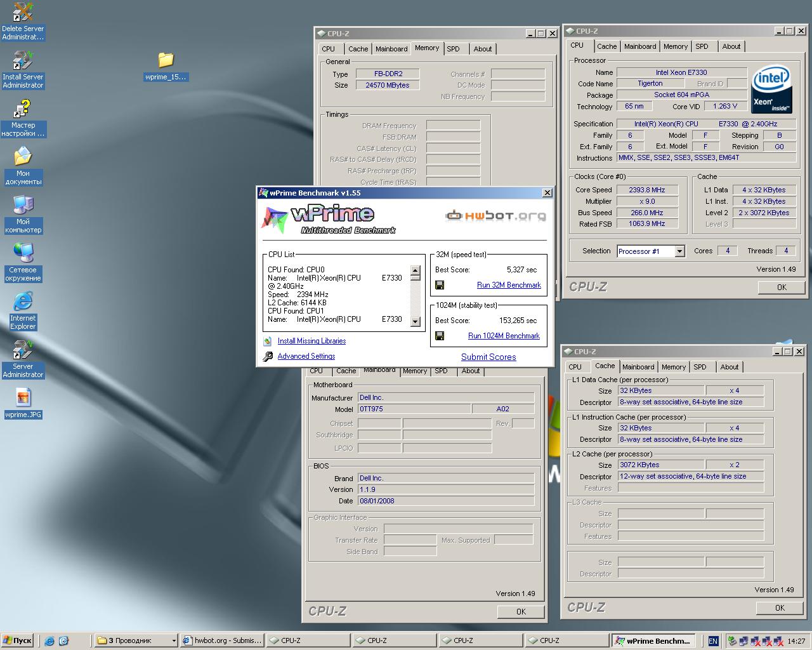Click Run 32M Benchmark link
This screenshot has width=812, height=650.
click(x=509, y=285)
